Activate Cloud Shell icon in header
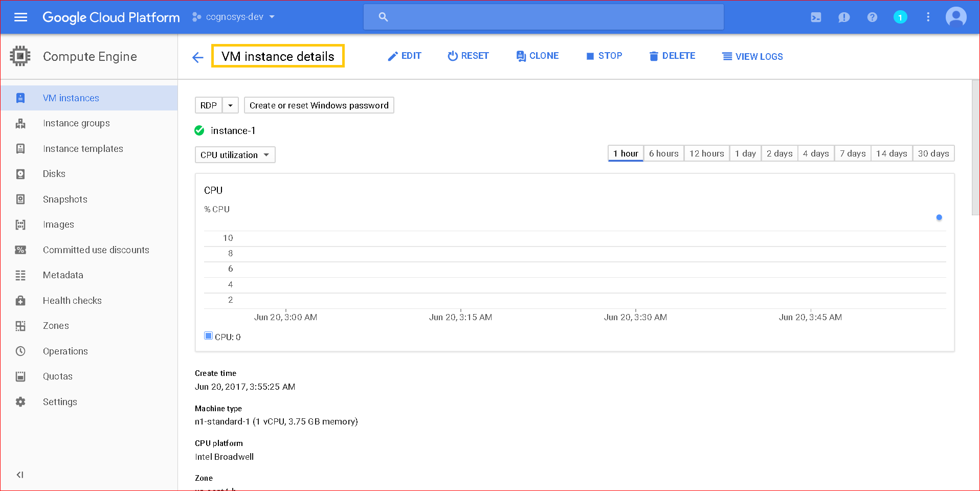The width and height of the screenshot is (980, 491). [816, 17]
